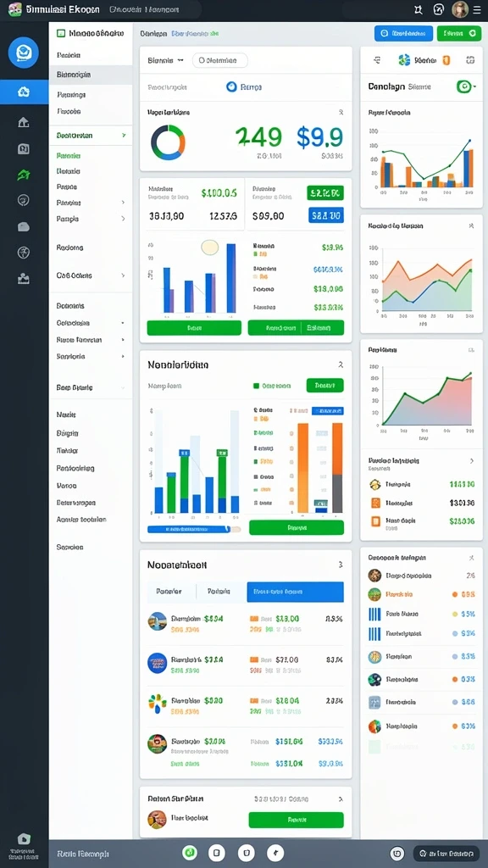The height and width of the screenshot is (868, 488).
Task: Click the bolt circle icon in the bottom bar
Action: (x=275, y=853)
